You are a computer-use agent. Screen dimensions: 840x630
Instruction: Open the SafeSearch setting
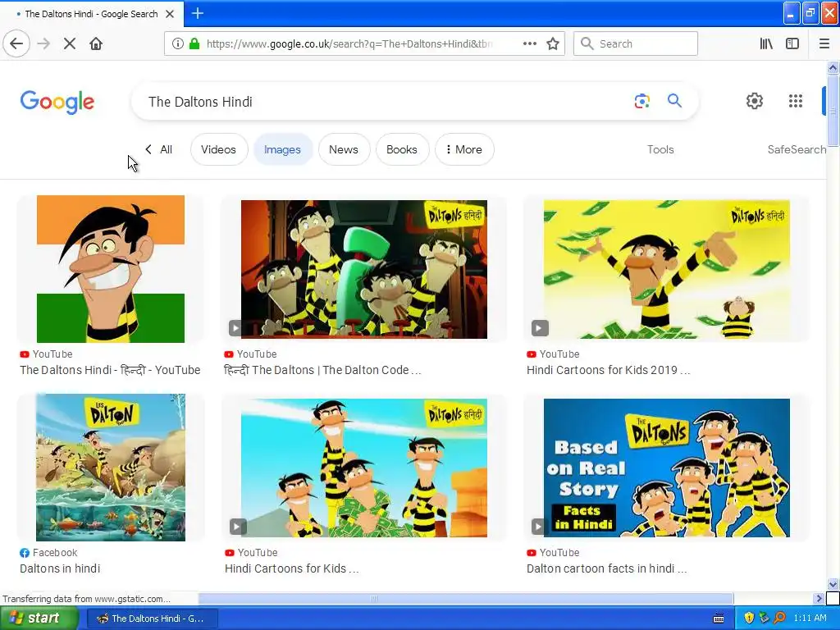[797, 149]
